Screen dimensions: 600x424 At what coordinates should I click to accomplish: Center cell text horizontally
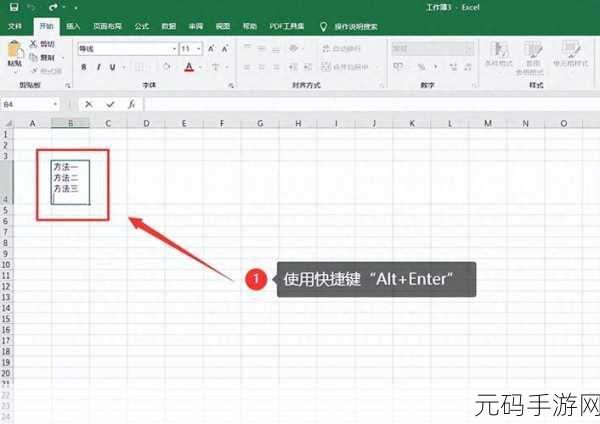pos(262,67)
